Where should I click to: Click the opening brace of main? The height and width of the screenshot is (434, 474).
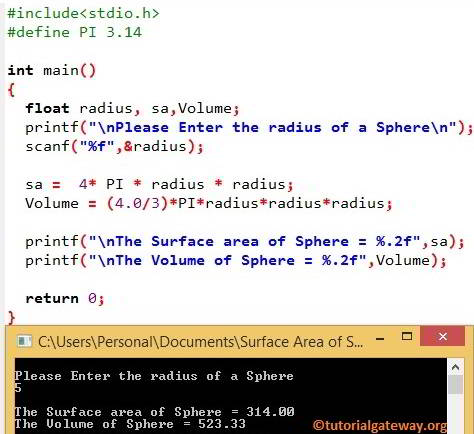(11, 90)
